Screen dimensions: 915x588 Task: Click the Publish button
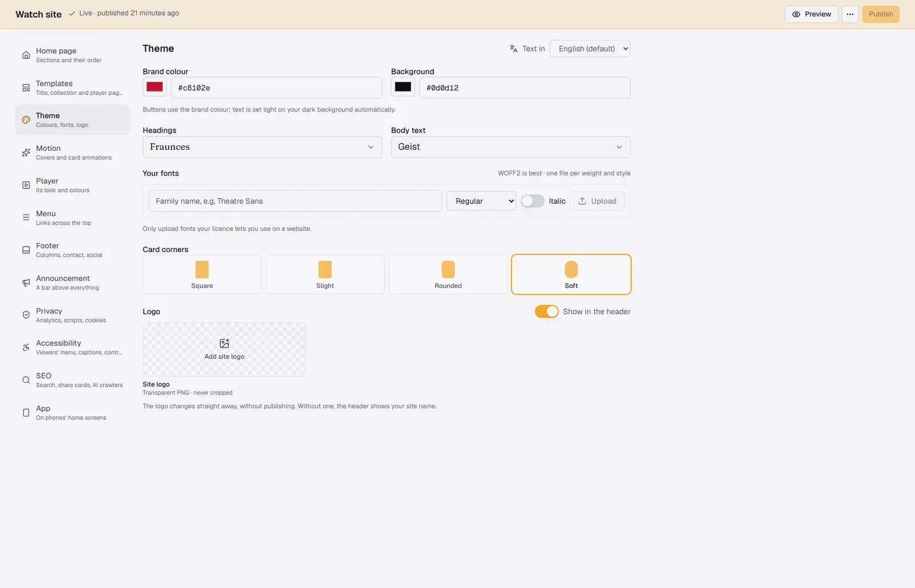[x=881, y=14]
